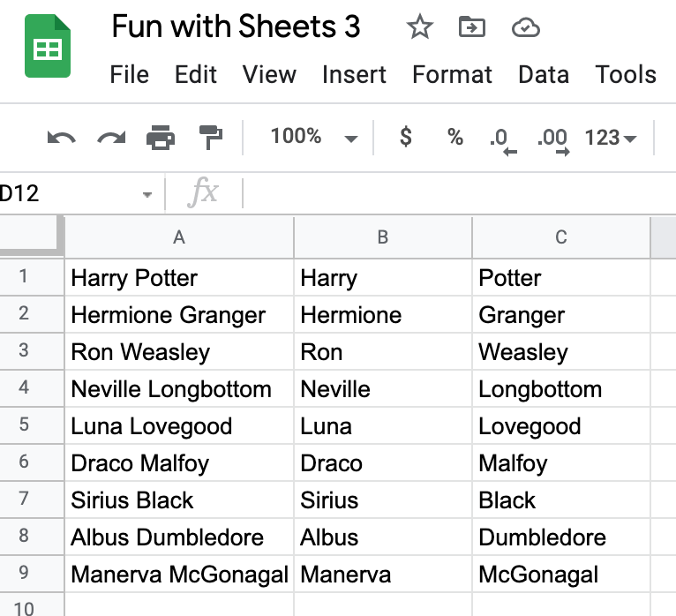Open the 100% zoom dropdown
Screen dimensions: 676x616
313,137
